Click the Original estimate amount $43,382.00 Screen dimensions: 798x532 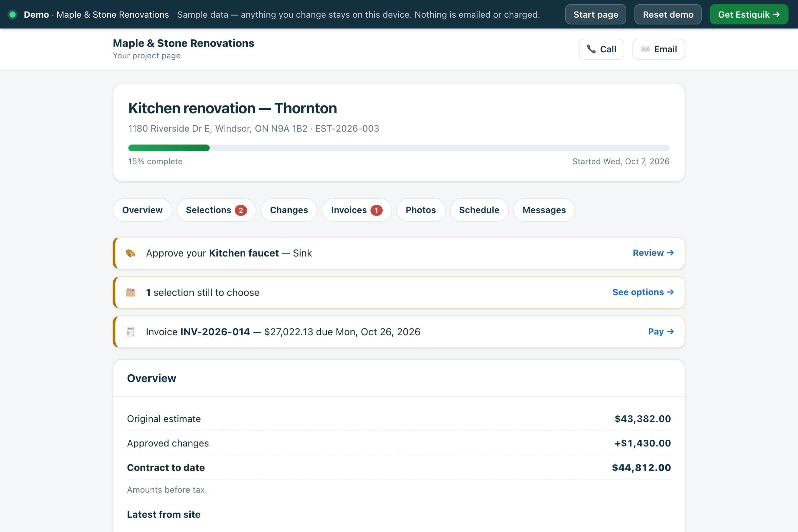[643, 419]
